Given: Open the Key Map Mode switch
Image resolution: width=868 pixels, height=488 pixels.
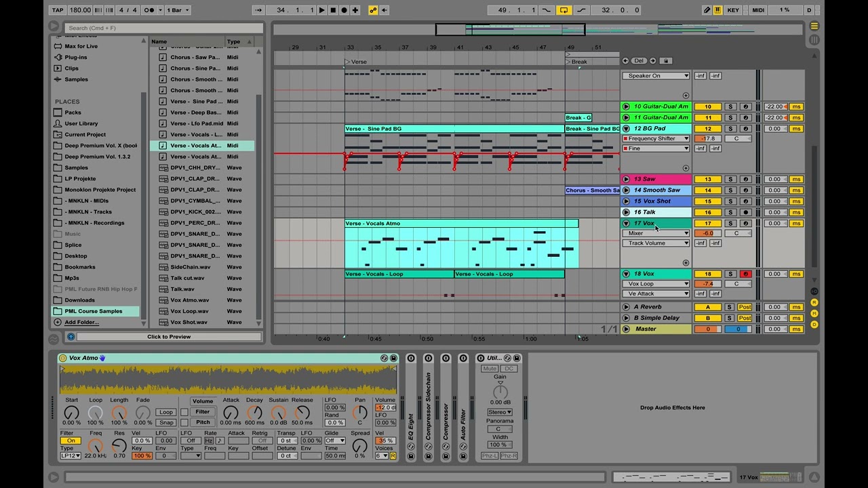Looking at the screenshot, I should pyautogui.click(x=733, y=10).
